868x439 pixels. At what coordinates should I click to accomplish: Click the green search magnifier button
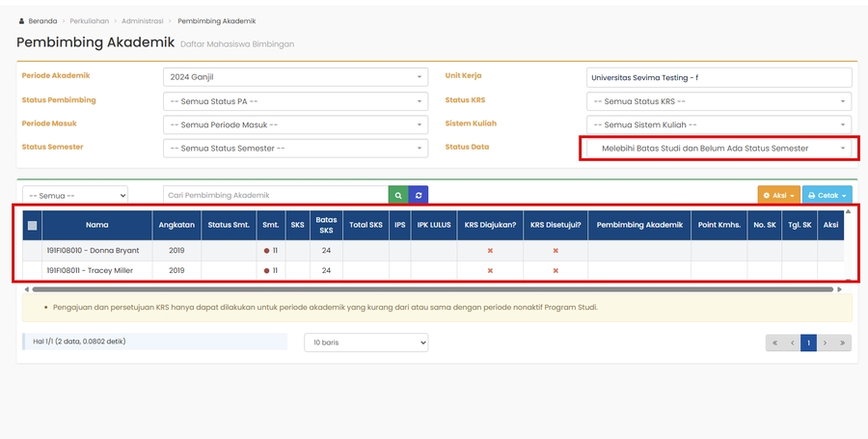tap(398, 195)
